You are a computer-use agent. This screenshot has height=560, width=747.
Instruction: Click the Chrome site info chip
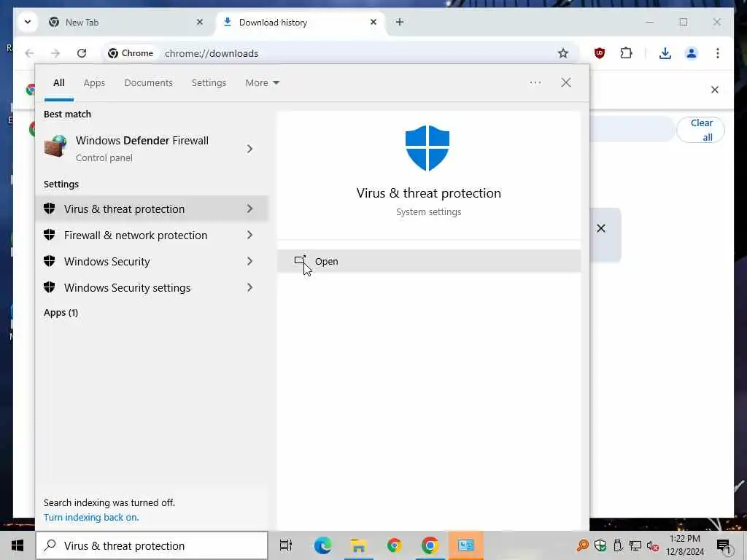[131, 53]
